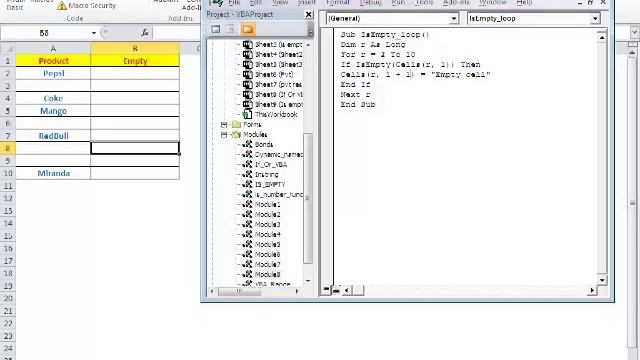Select the sheet item labeled (If Or VI

[x=278, y=94]
